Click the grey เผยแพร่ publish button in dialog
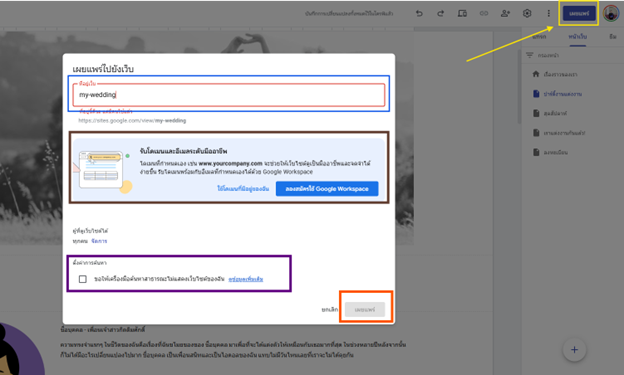Screen dimensions: 624x375 [365, 309]
